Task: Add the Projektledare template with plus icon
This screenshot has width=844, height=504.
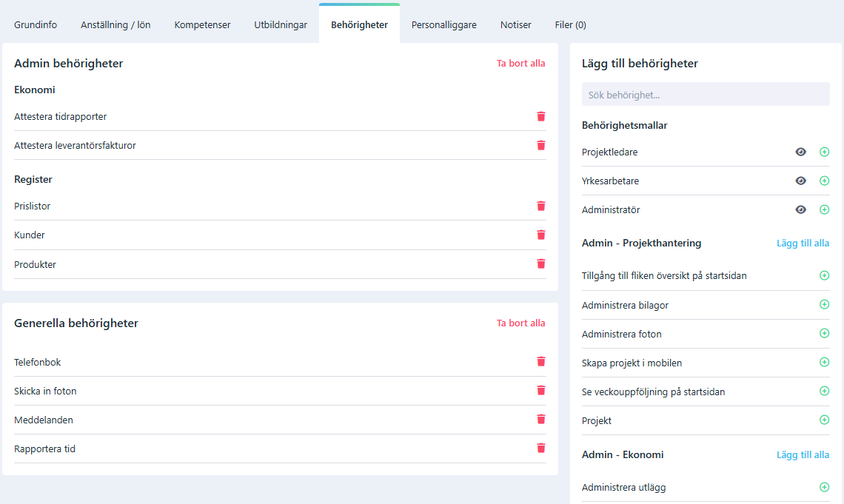Action: click(x=824, y=152)
